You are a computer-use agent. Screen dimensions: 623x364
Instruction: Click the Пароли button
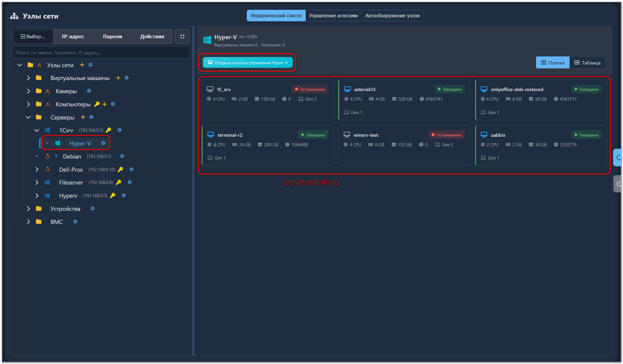(x=112, y=36)
